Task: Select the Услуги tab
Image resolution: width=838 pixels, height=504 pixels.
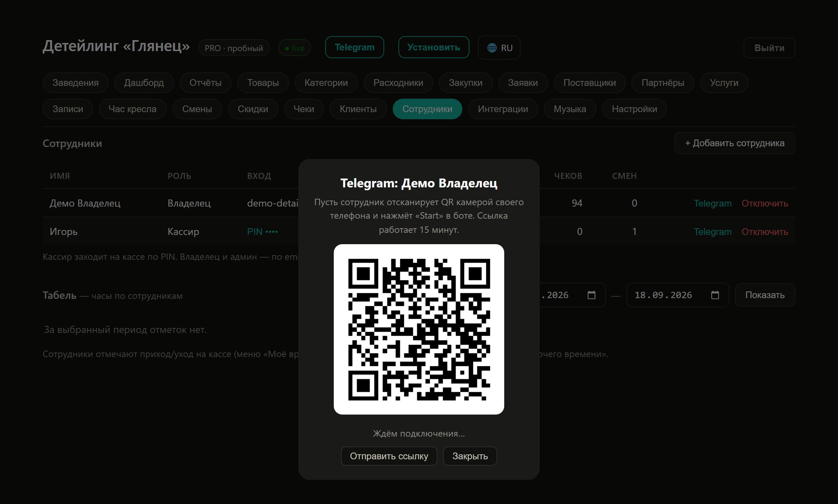Action: click(x=724, y=83)
